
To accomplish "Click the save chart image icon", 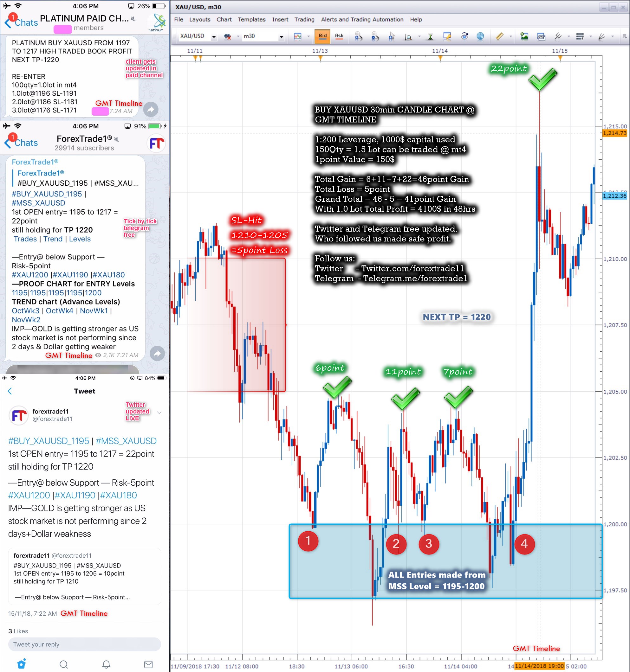I will pyautogui.click(x=524, y=36).
